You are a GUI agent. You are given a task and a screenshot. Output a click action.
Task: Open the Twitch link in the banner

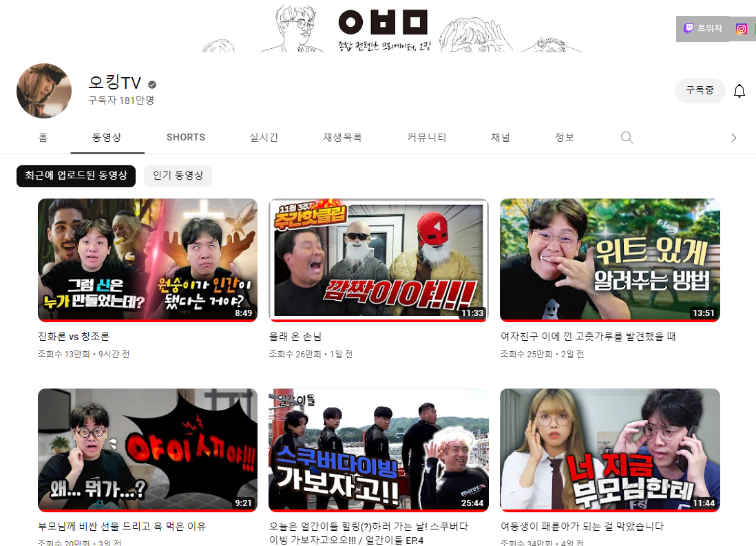[702, 28]
